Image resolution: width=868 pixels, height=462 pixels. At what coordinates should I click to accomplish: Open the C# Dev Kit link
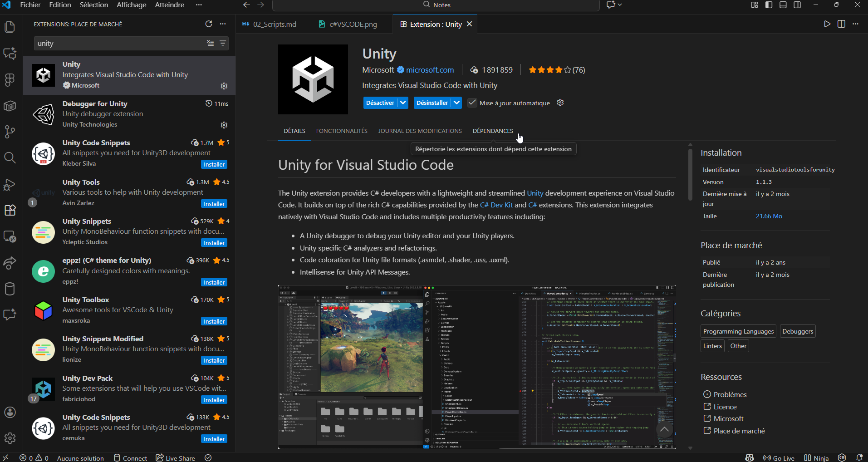[496, 205]
